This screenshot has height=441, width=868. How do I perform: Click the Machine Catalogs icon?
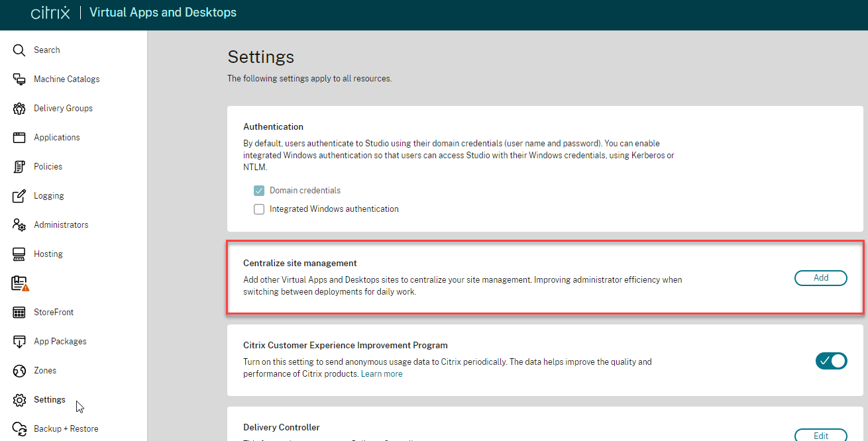click(19, 79)
